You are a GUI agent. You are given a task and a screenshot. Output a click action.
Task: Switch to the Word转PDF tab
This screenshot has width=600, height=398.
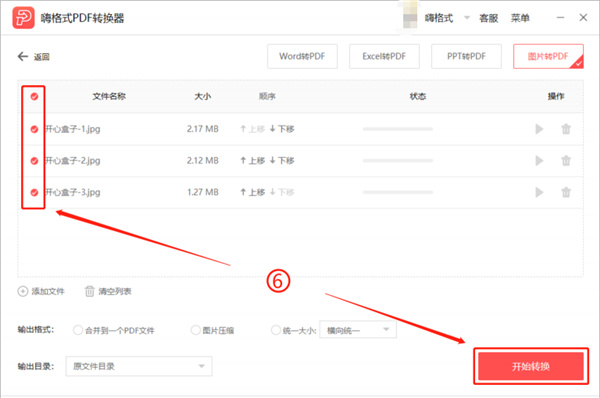point(302,56)
